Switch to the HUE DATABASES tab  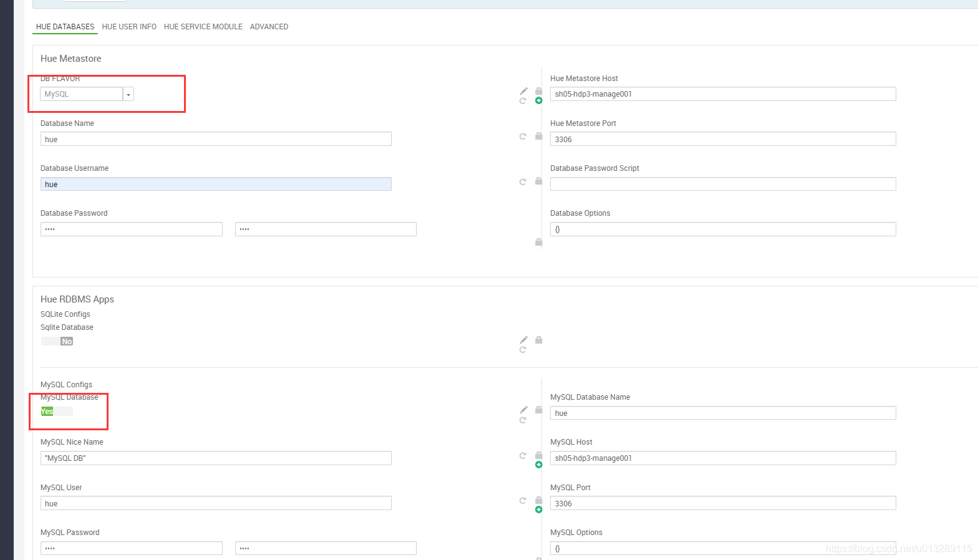point(65,27)
